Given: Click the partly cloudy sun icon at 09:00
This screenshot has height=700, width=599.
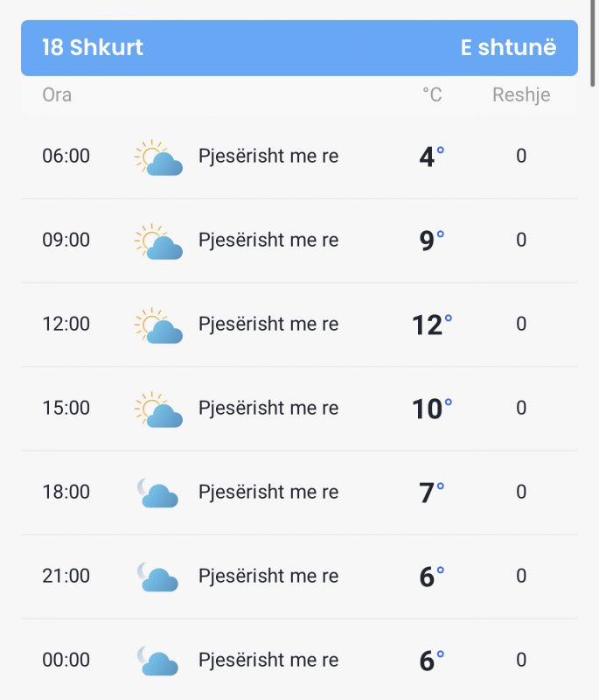Looking at the screenshot, I should pyautogui.click(x=158, y=241).
